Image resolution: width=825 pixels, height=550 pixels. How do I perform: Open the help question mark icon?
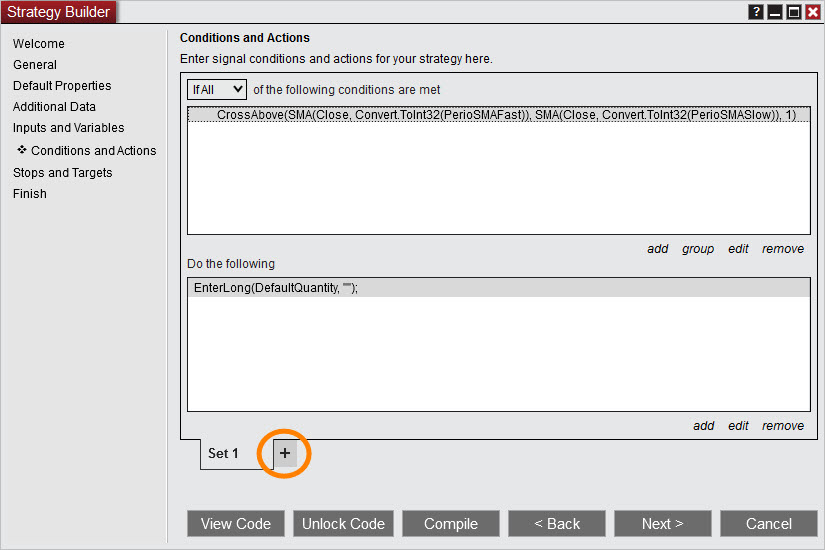coord(756,12)
